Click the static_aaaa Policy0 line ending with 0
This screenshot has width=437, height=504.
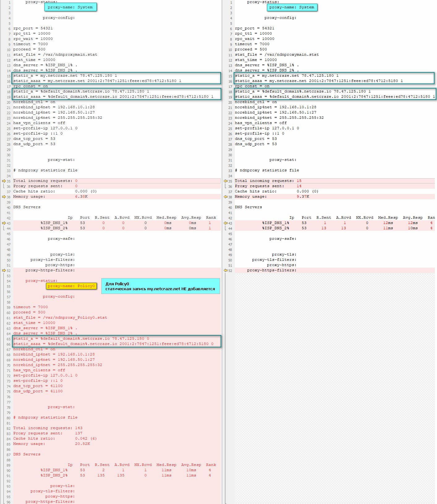(x=113, y=344)
